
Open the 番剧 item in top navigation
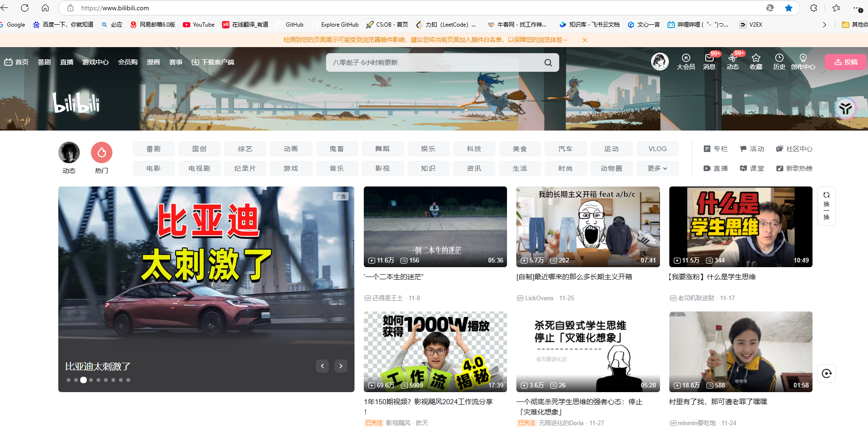44,62
